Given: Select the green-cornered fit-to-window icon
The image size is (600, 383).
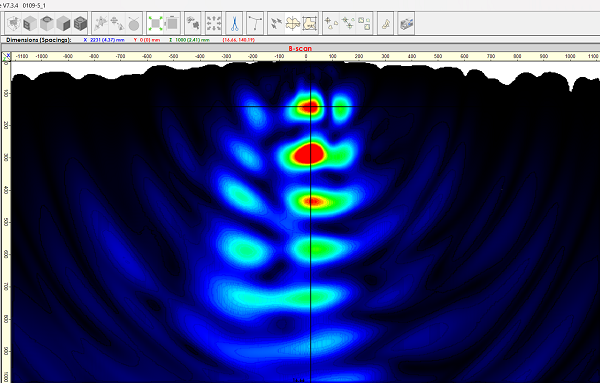Looking at the screenshot, I should (156, 24).
